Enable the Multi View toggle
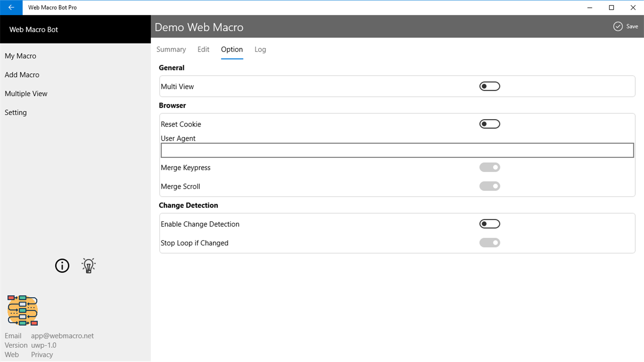Image resolution: width=644 pixels, height=362 pixels. point(489,86)
